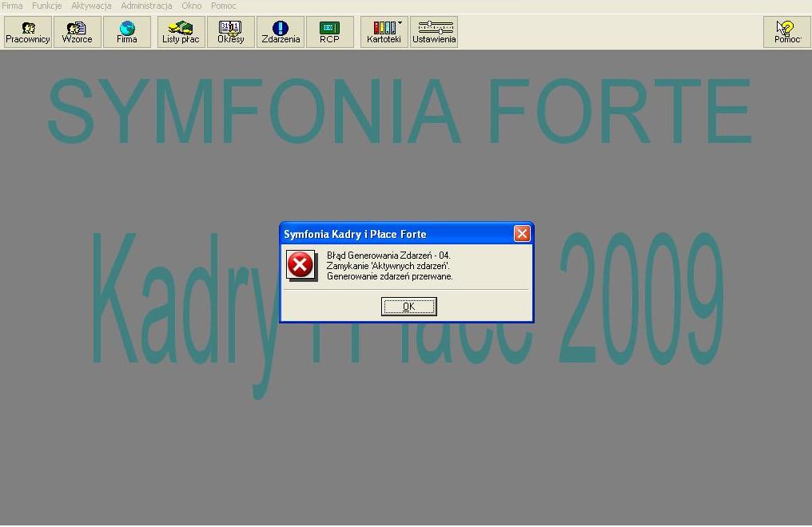Open the Administracja menu
The height and width of the screenshot is (527, 812).
146,6
